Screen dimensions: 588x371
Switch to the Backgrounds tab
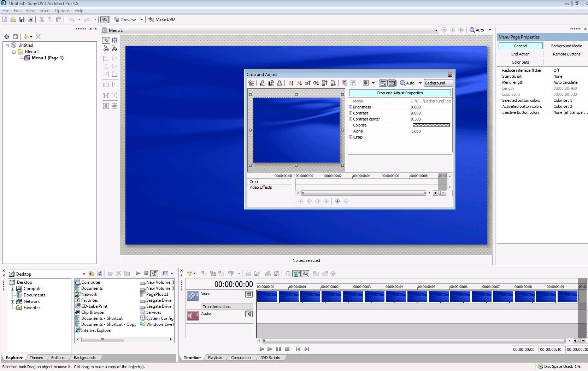84,358
